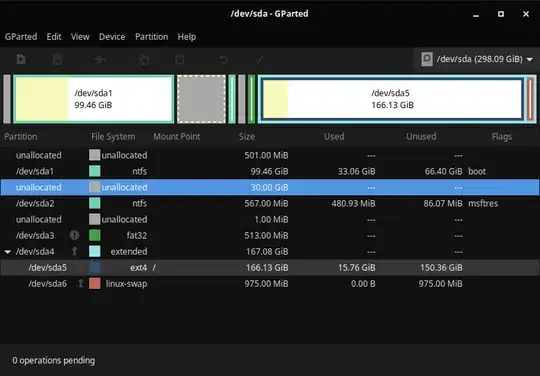Viewport: 540px width, 376px height.
Task: Click the 480.93 MiB used value
Action: 353,203
